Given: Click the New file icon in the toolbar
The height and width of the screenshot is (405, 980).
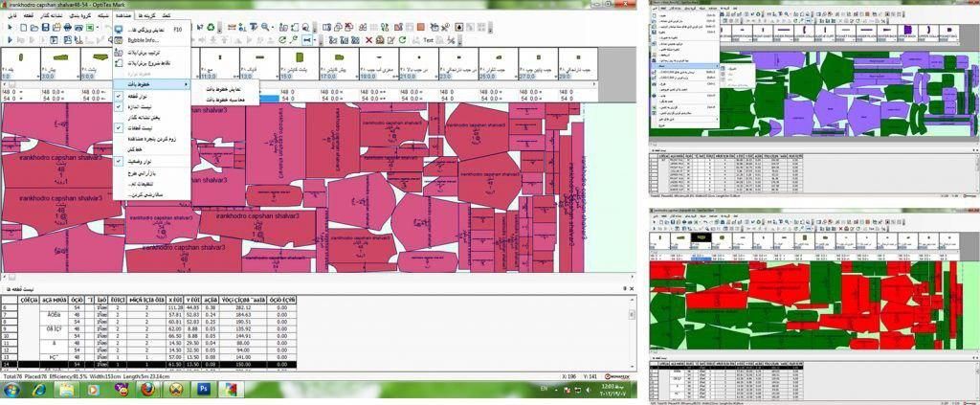Looking at the screenshot, I should tap(23, 28).
